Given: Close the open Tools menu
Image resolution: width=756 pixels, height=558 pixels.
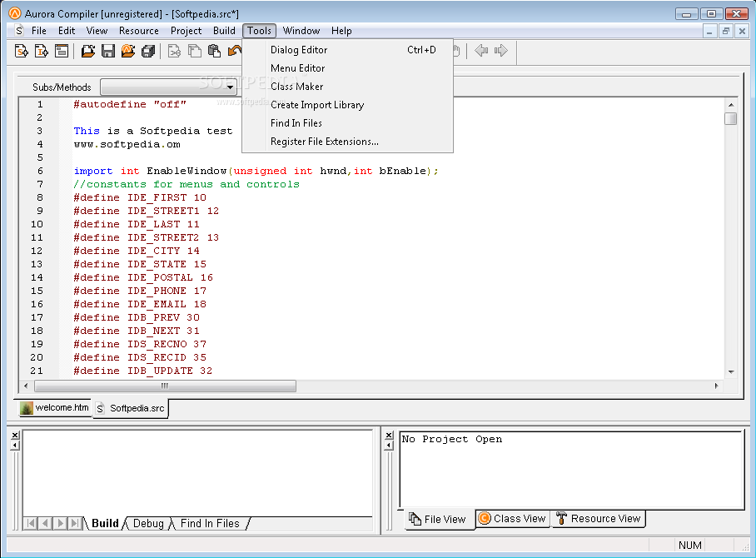Looking at the screenshot, I should (x=260, y=31).
